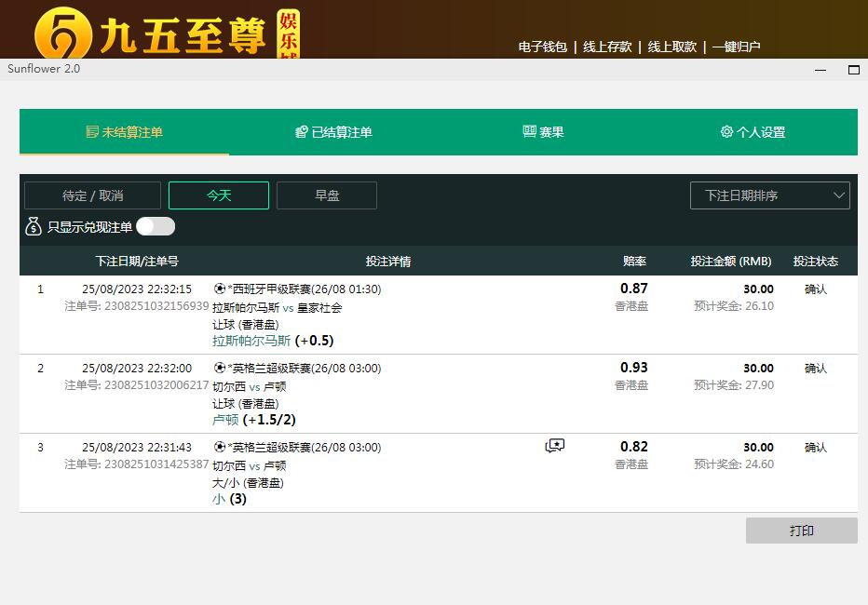Toggle 只显示兑现注单 switch
Viewport: 868px width, 605px height.
pyautogui.click(x=156, y=226)
